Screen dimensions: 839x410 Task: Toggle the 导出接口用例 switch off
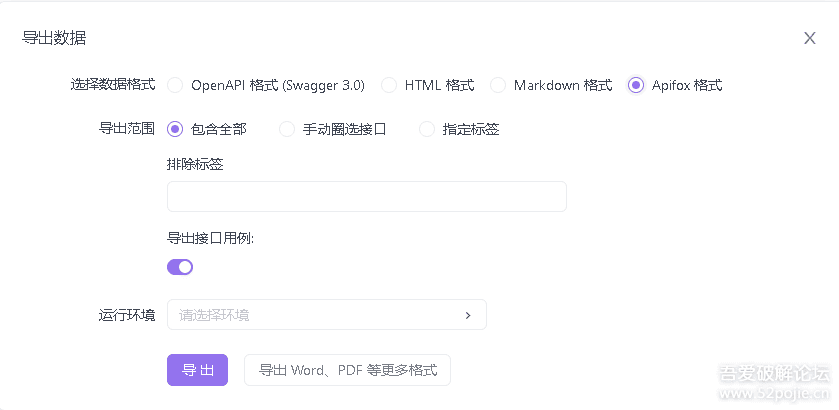coord(180,267)
